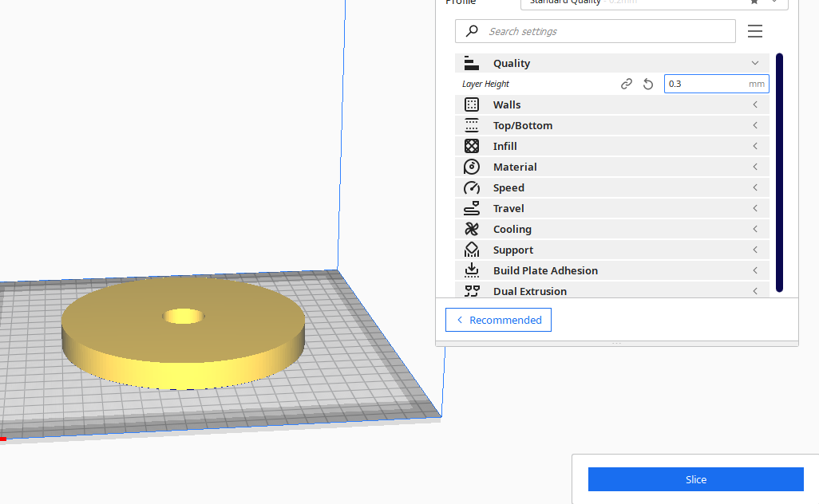This screenshot has height=504, width=819.
Task: Click the Walls category icon
Action: point(471,105)
